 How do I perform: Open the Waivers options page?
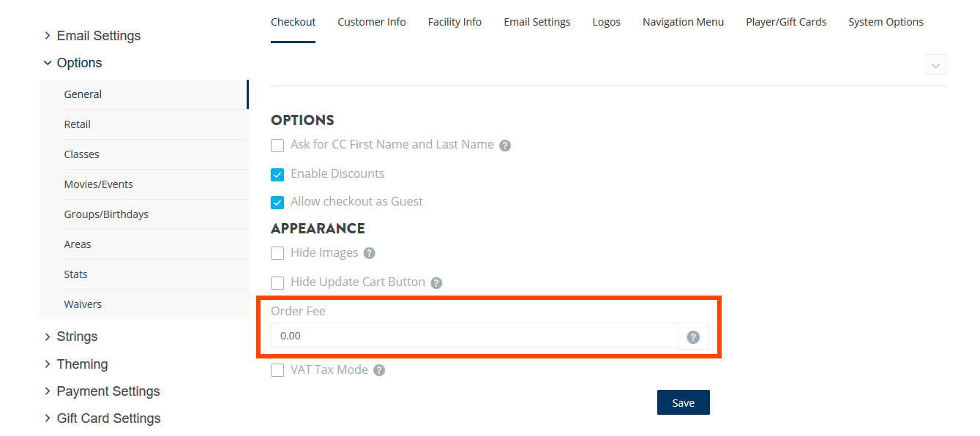point(83,304)
